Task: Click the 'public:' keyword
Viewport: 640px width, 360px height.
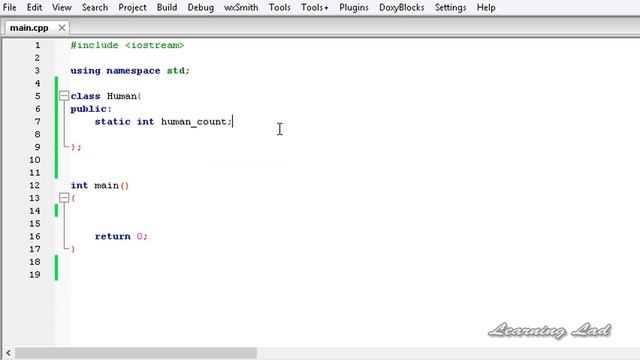Action: tap(91, 109)
